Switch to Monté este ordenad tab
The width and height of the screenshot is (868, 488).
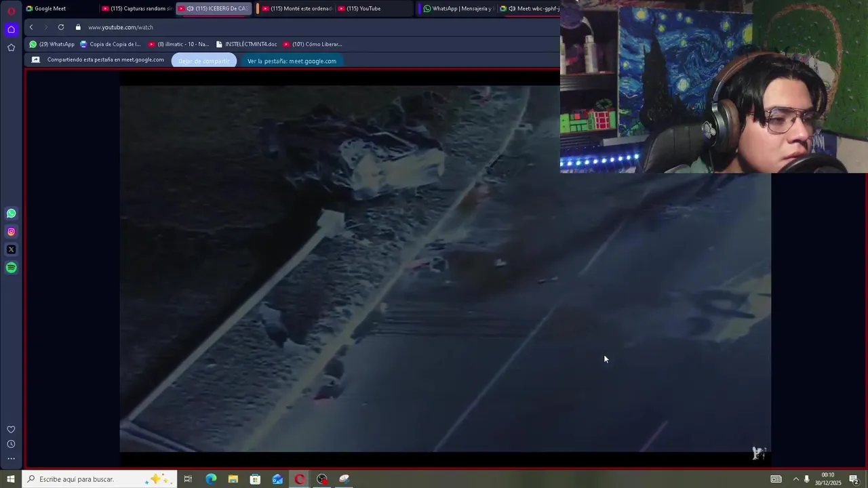click(296, 9)
